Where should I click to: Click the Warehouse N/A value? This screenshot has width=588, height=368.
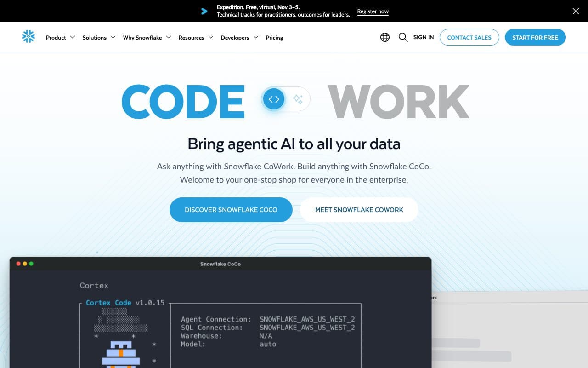(266, 336)
